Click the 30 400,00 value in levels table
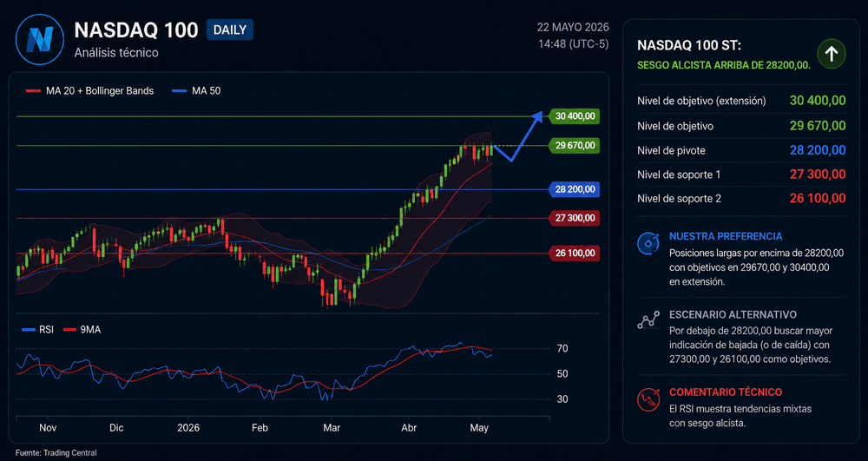 (818, 101)
